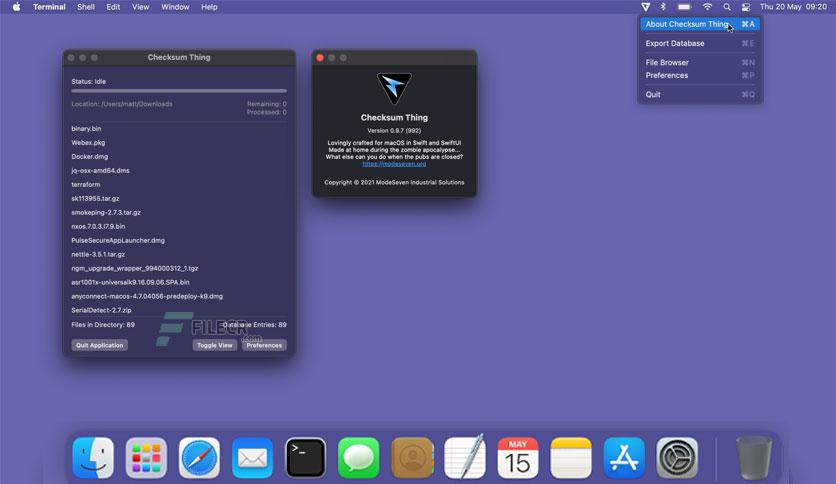Launch Finder from the Dock
Screen dimensions: 836x484
point(93,457)
